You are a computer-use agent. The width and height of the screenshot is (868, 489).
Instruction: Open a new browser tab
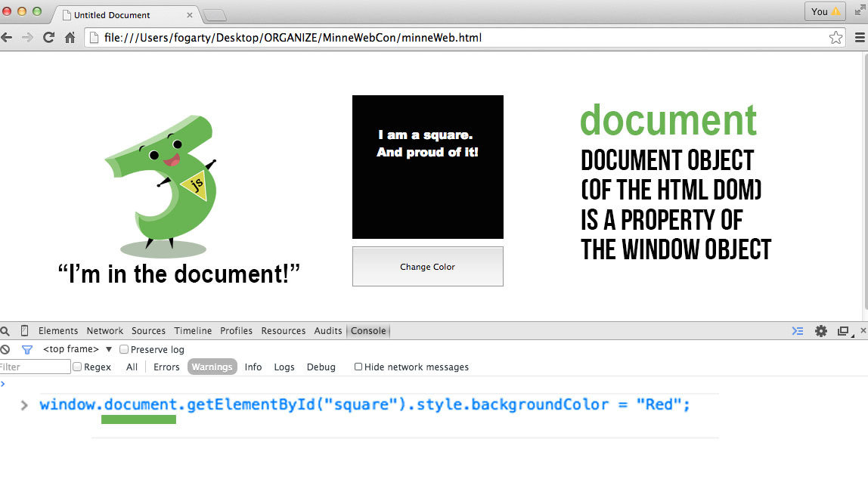coord(215,15)
